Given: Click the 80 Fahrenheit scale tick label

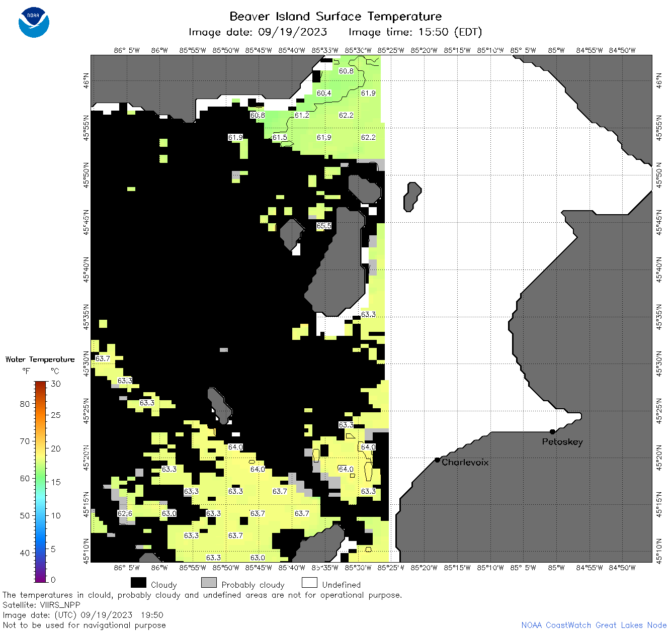Looking at the screenshot, I should 25,404.
